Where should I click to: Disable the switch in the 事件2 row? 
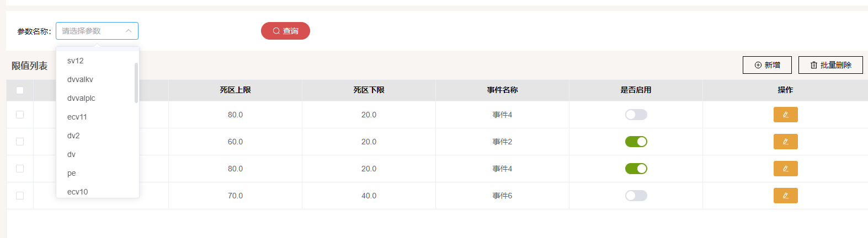click(636, 142)
